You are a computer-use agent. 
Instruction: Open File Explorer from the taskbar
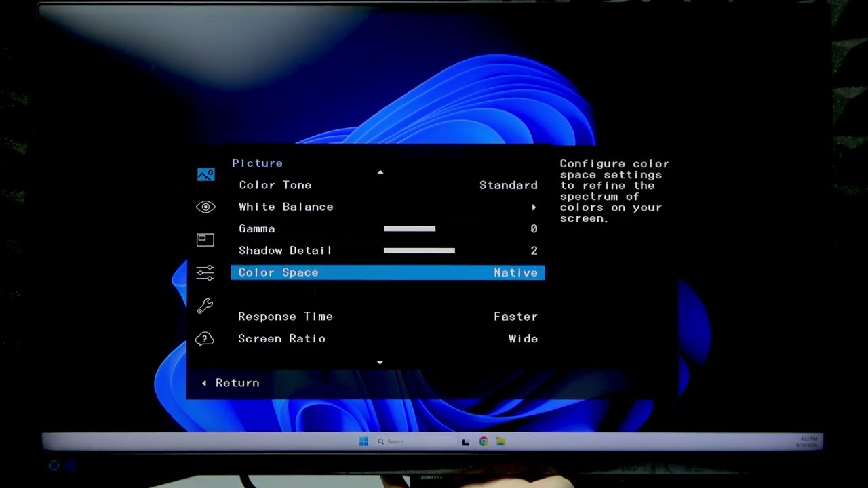coord(500,441)
